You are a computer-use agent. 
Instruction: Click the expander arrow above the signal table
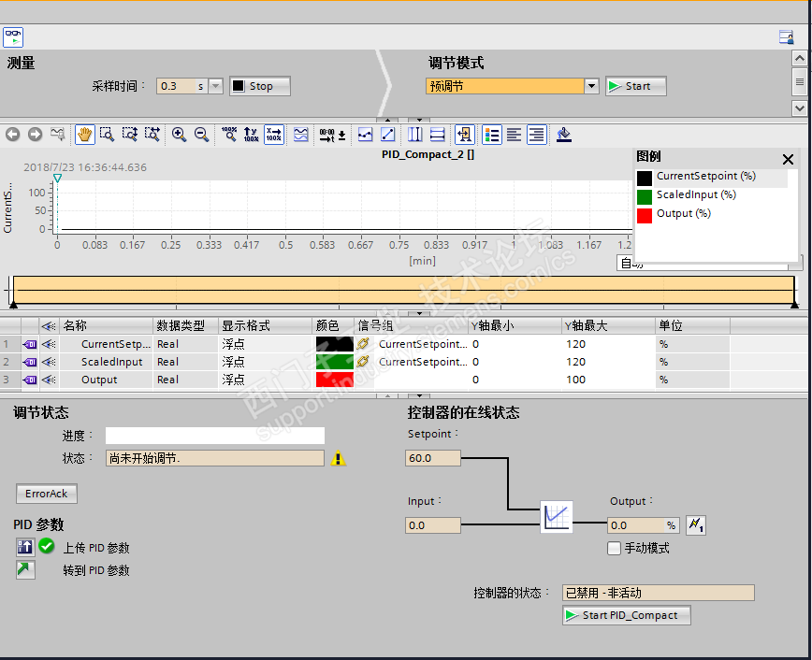(419, 313)
